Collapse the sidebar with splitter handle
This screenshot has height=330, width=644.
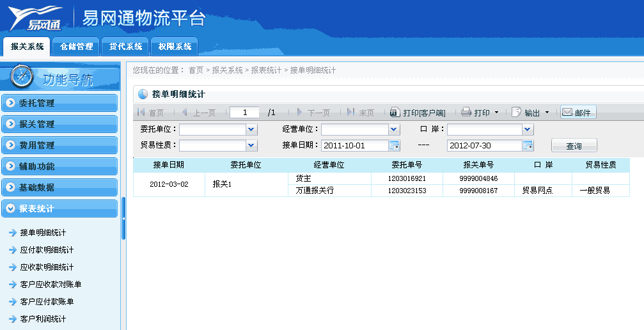[x=123, y=219]
